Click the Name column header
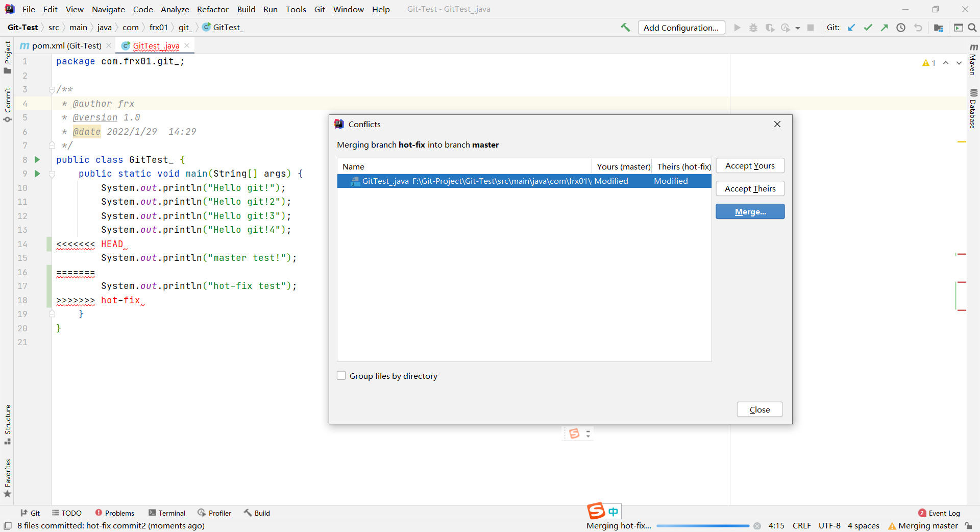 point(464,166)
